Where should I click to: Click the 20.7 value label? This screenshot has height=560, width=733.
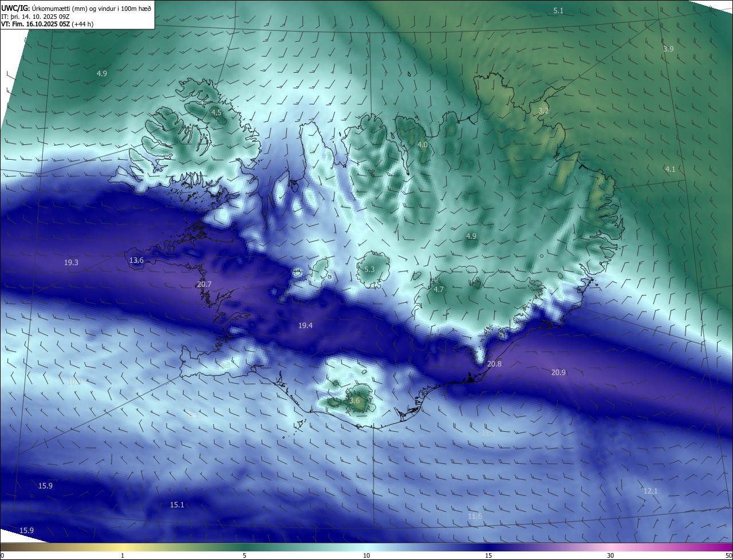click(x=204, y=285)
